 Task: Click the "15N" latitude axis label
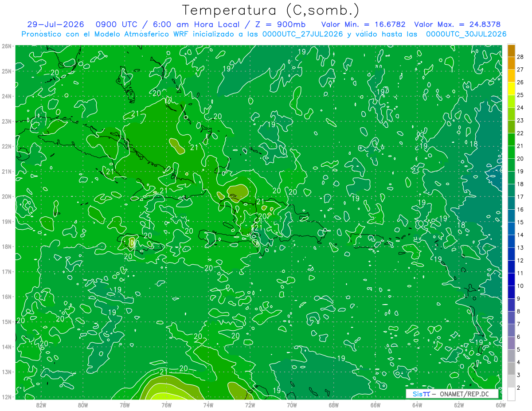click(7, 321)
